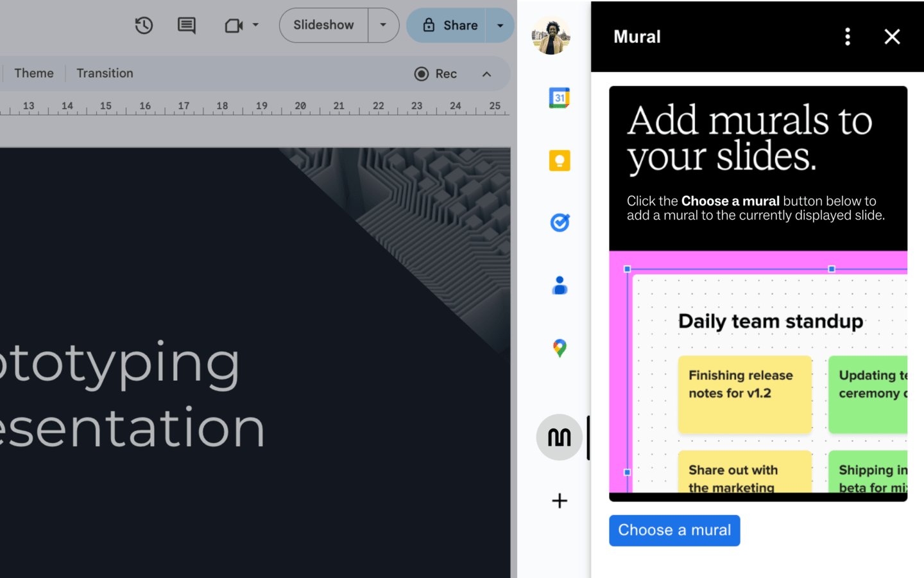
Task: Open the account profile avatar
Action: pyautogui.click(x=551, y=36)
